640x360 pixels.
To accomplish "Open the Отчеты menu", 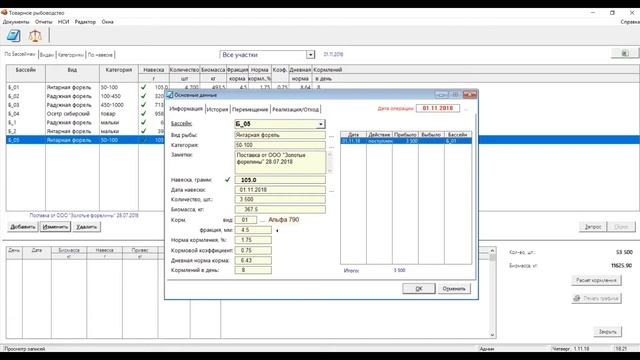I will 44,22.
